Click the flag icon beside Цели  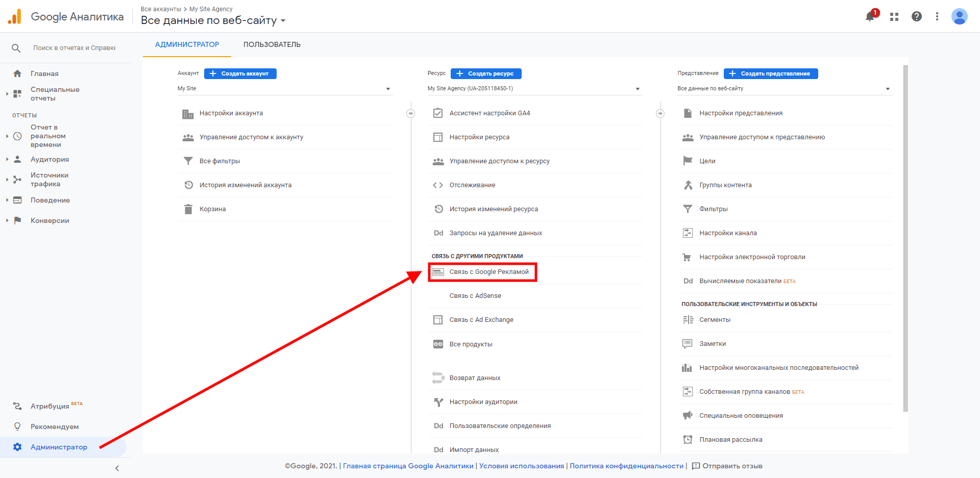(x=688, y=161)
